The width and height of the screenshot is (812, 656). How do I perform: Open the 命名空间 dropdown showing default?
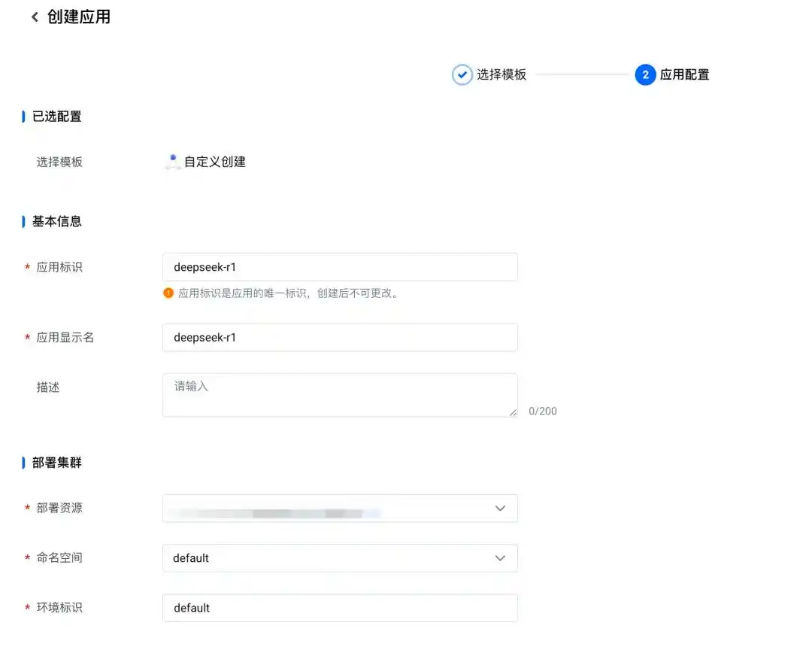[x=340, y=558]
